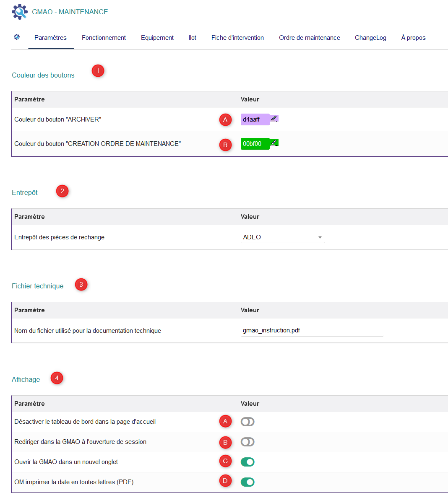Click the GMAO gear-wrench logo icon
The height and width of the screenshot is (503, 448).
(x=19, y=12)
